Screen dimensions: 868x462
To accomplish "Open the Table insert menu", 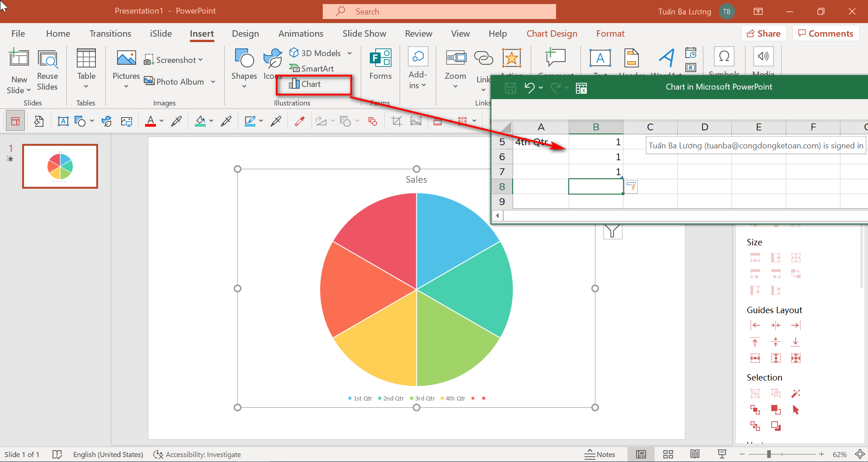I will pos(86,69).
